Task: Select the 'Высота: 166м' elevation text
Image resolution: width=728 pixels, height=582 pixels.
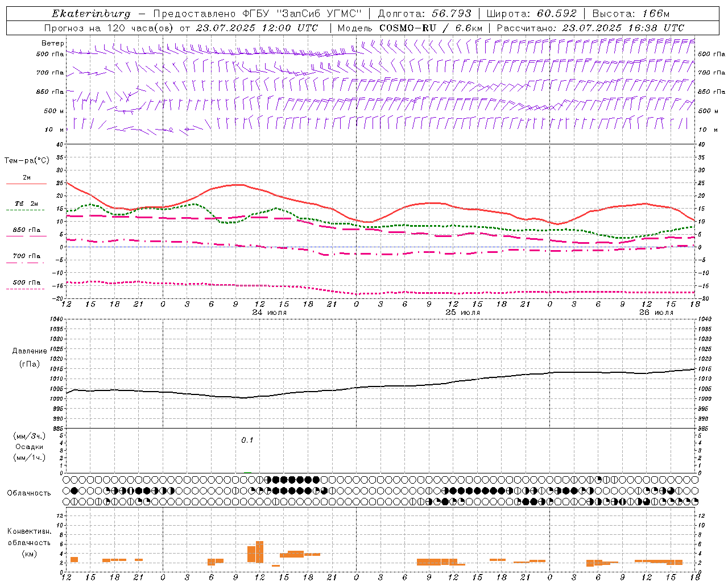Action: coord(631,14)
